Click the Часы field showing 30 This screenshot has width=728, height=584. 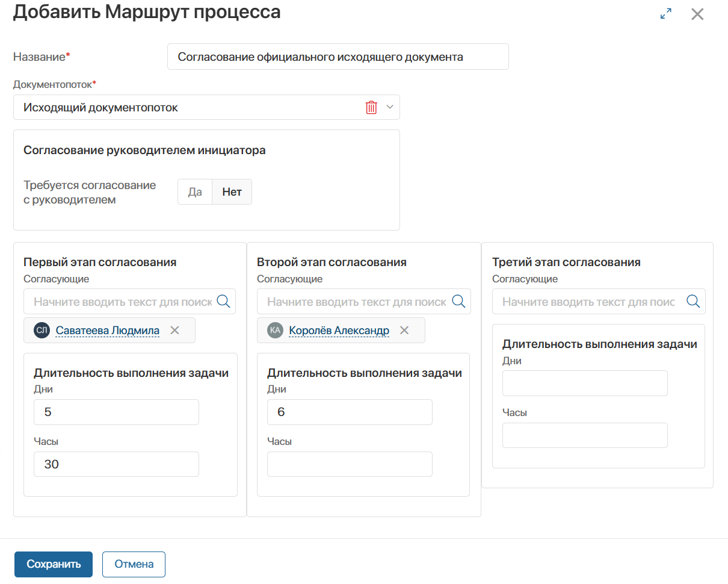(x=116, y=464)
